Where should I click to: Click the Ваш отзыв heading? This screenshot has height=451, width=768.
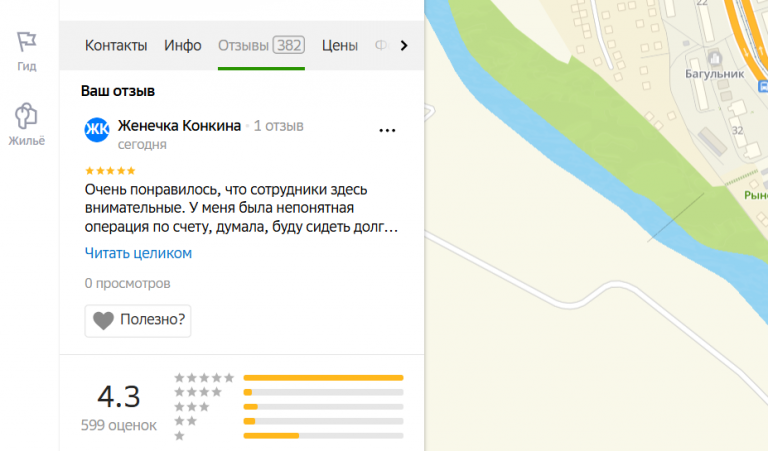coord(118,91)
